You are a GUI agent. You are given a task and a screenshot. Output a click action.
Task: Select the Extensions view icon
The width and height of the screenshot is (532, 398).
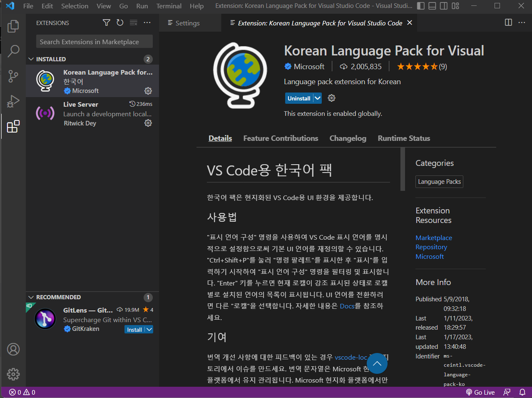13,126
